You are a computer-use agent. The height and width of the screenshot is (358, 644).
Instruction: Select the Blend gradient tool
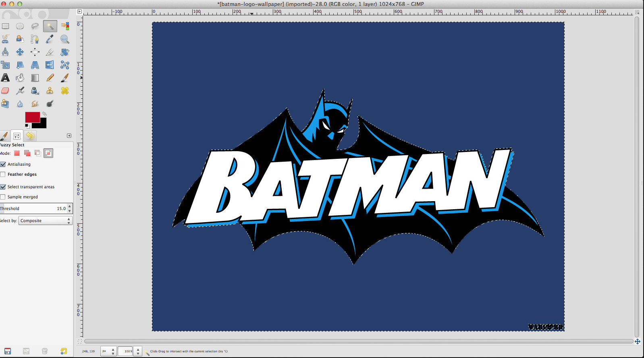coord(35,78)
